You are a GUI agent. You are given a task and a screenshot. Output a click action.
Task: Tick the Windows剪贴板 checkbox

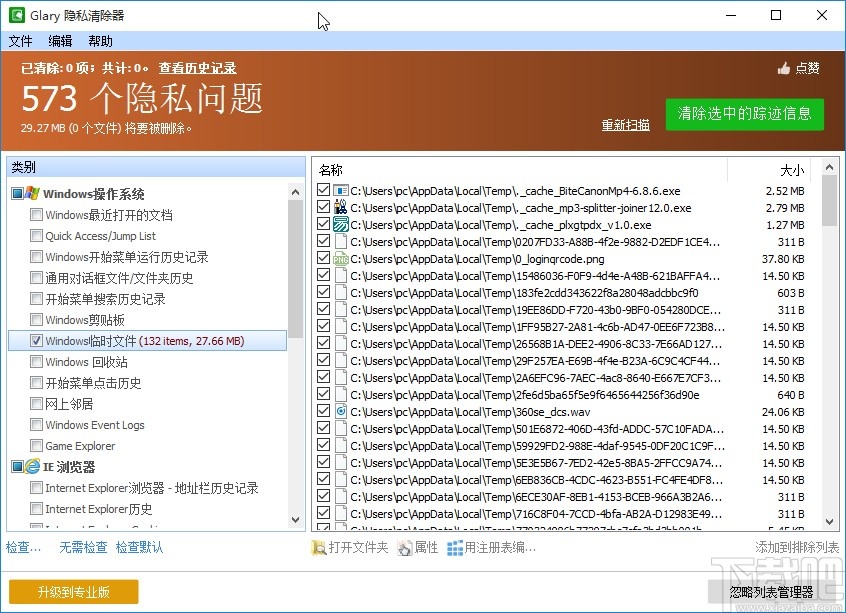(36, 320)
